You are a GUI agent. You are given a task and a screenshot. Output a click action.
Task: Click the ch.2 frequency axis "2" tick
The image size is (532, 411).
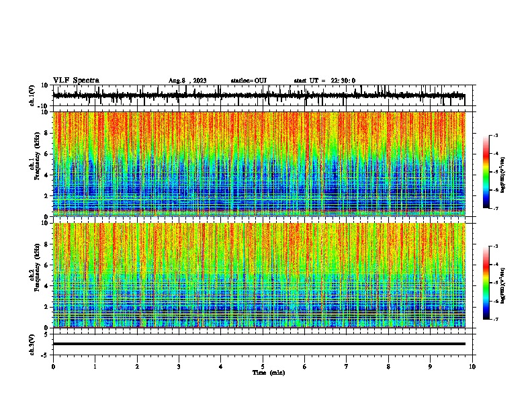point(46,307)
